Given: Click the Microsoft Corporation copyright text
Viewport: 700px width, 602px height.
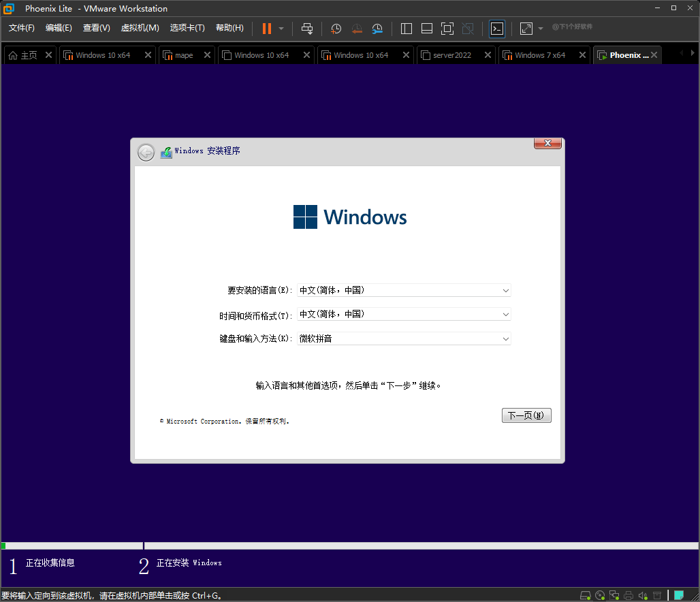Looking at the screenshot, I should (225, 421).
